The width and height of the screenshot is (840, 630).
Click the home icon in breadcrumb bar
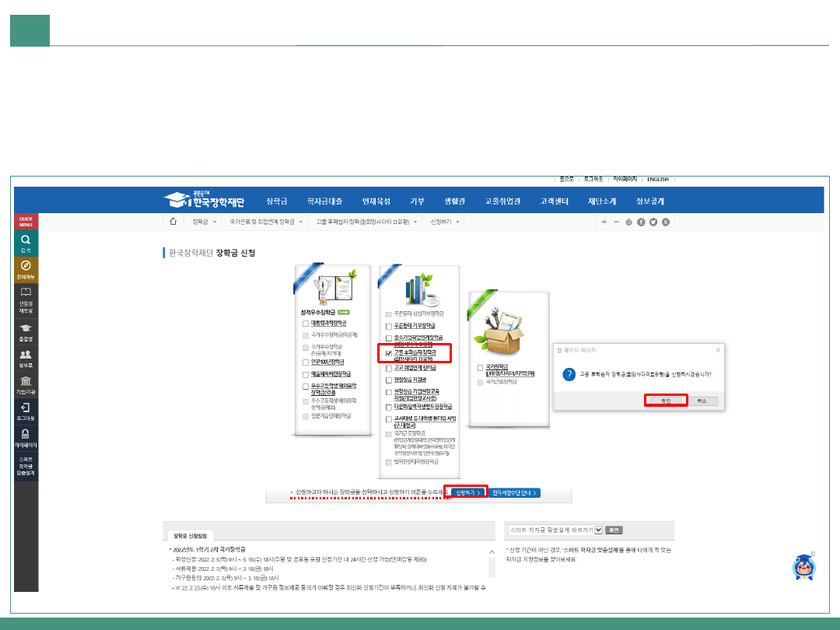(x=173, y=222)
